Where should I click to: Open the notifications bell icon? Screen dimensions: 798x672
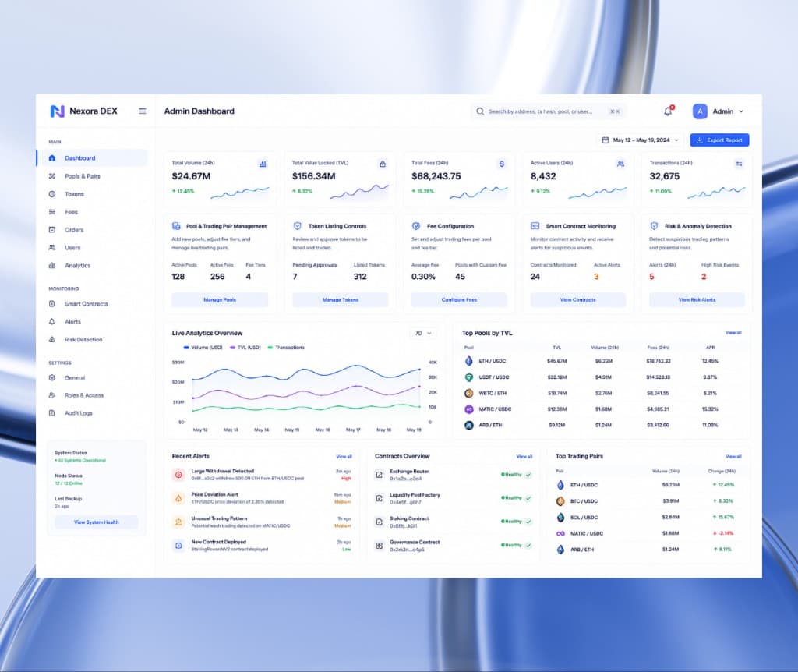668,111
